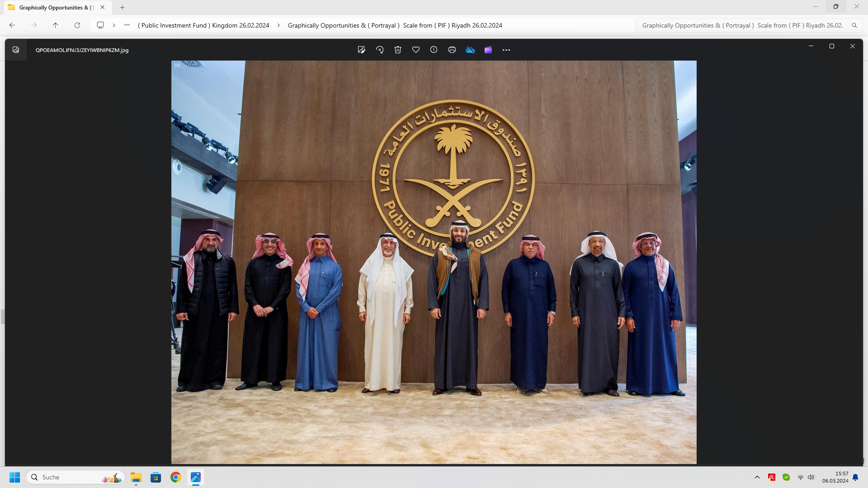Open the See more three-dots menu in Photos
The width and height of the screenshot is (868, 488).
pos(506,50)
